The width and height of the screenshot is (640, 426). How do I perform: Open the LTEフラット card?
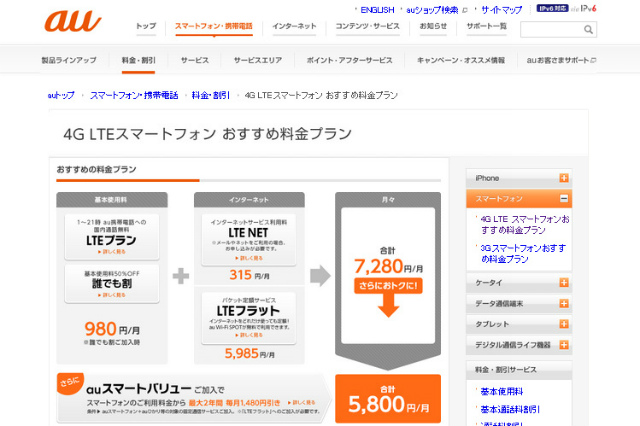(x=249, y=318)
